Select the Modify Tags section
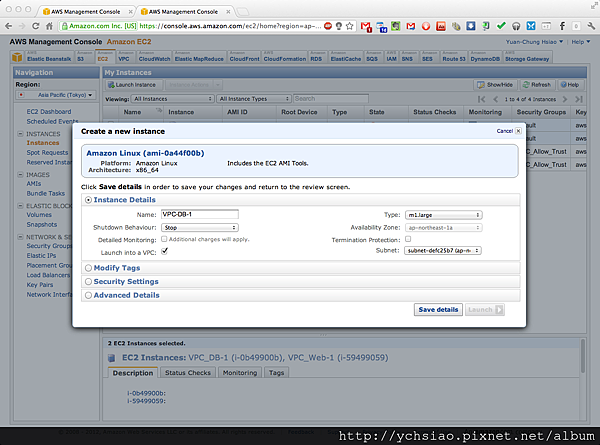Viewport: 600px width, 445px height. 88,268
